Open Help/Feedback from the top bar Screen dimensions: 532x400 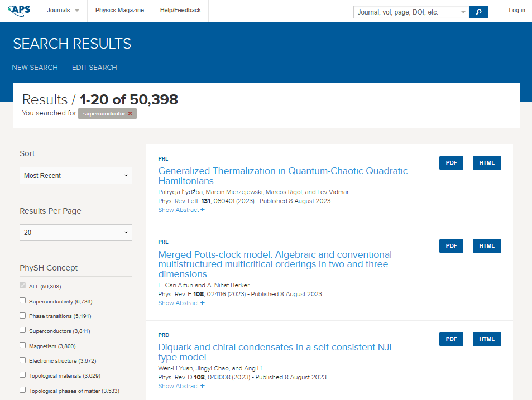click(180, 11)
